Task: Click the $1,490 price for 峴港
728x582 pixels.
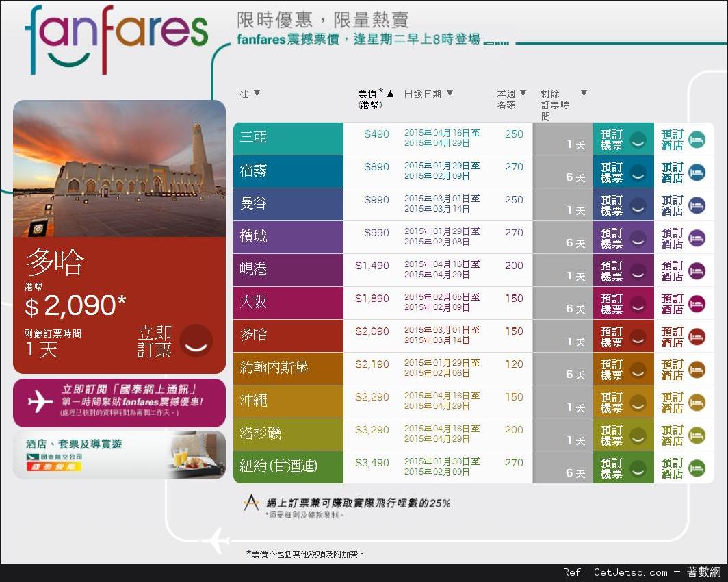Action: (x=372, y=266)
